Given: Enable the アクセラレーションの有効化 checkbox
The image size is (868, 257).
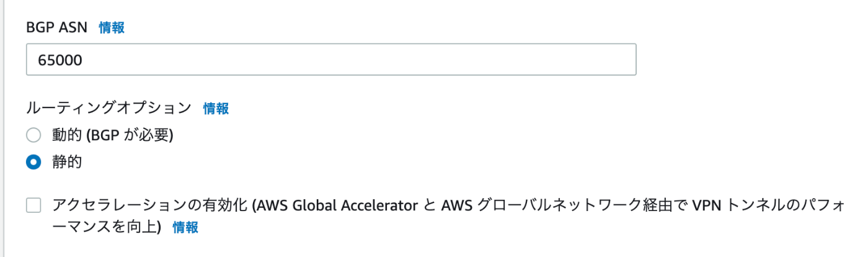Looking at the screenshot, I should [33, 205].
